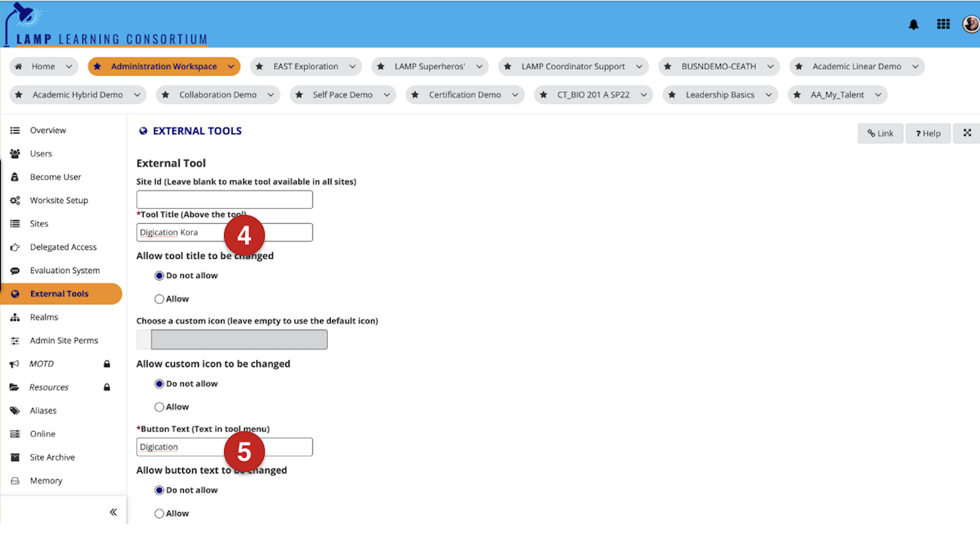Expand the Administration Workspace dropdown arrow
The image size is (980, 536).
coord(231,66)
